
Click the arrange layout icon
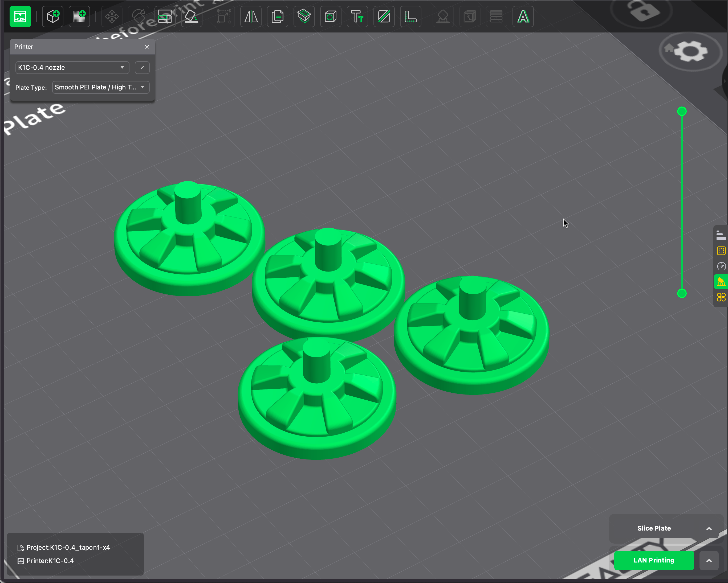click(165, 17)
